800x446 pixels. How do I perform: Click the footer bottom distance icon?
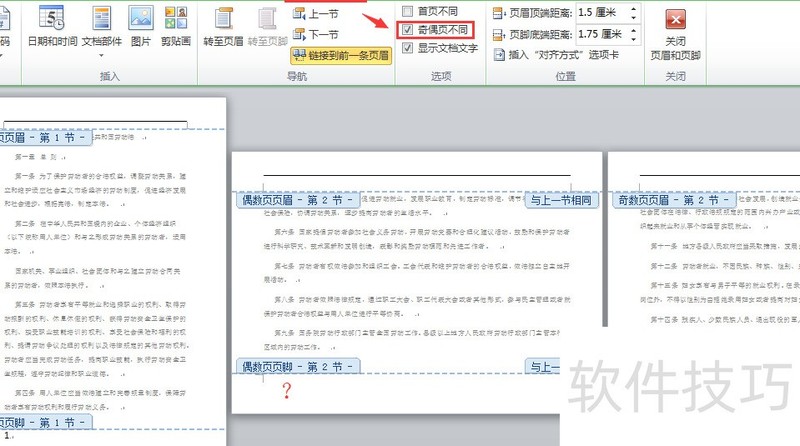click(499, 35)
